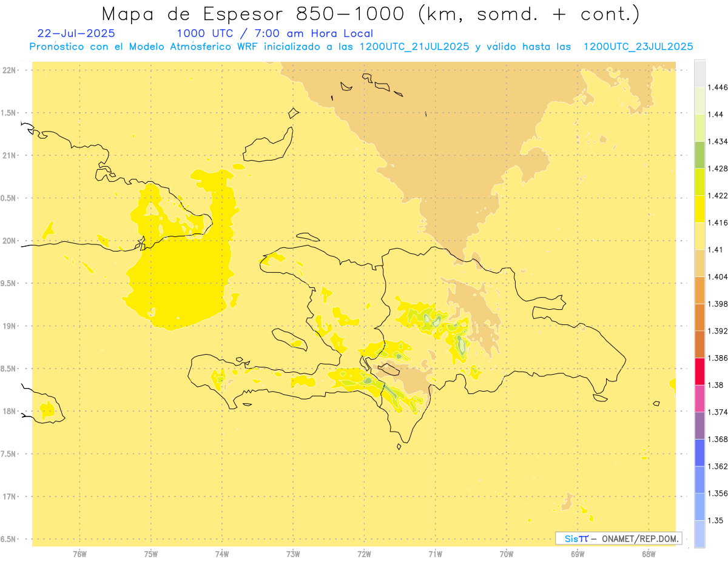The image size is (728, 562).
Task: Click the colorbar value 1.392
Action: (x=718, y=331)
